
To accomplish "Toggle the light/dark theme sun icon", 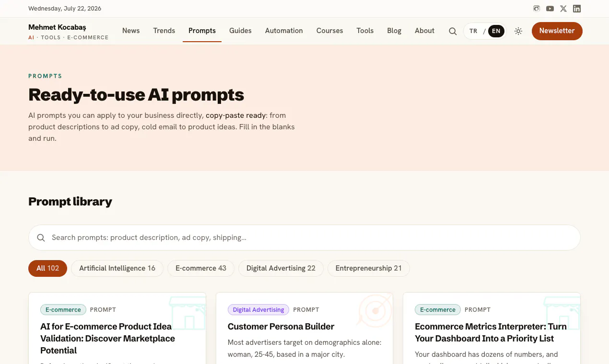I will (x=518, y=31).
